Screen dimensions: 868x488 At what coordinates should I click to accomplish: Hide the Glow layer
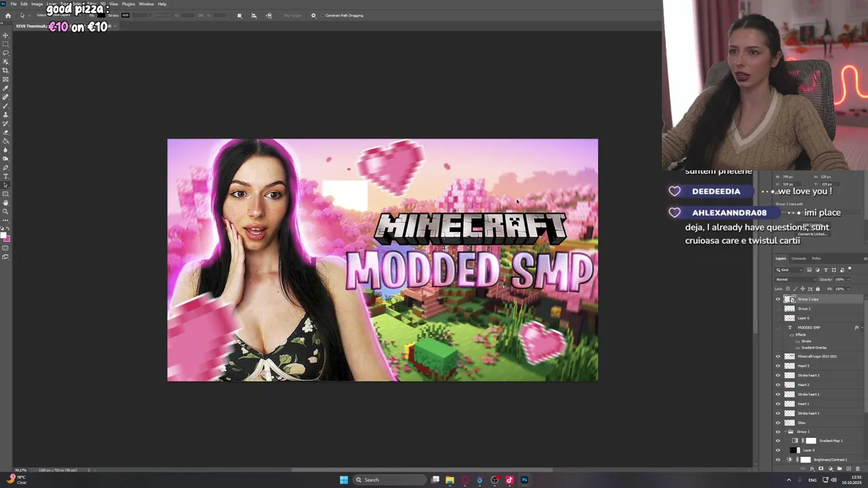778,422
